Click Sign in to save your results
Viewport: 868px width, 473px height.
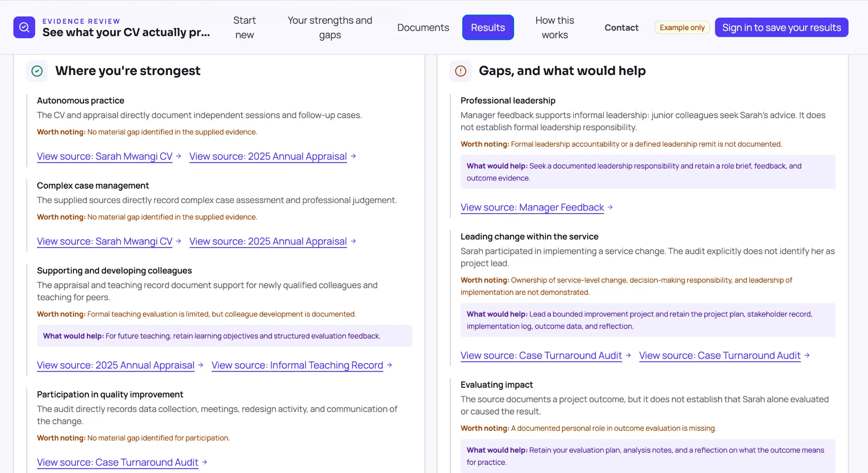(x=782, y=28)
